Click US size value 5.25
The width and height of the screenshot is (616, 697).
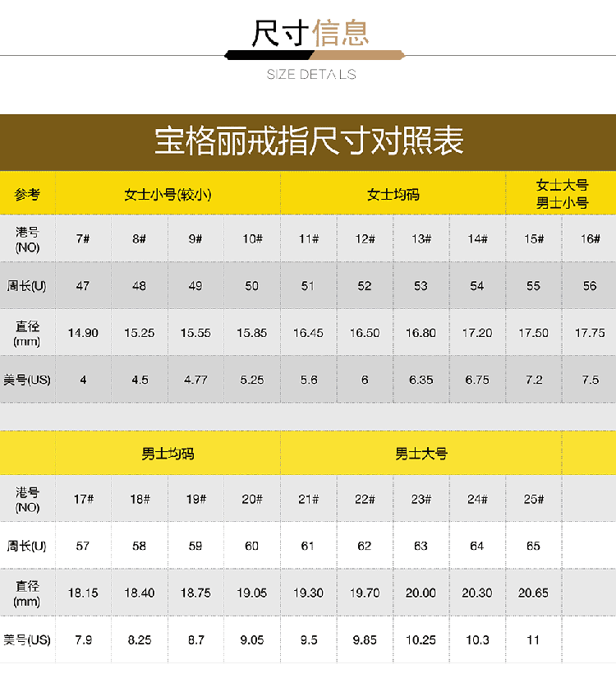pyautogui.click(x=252, y=380)
